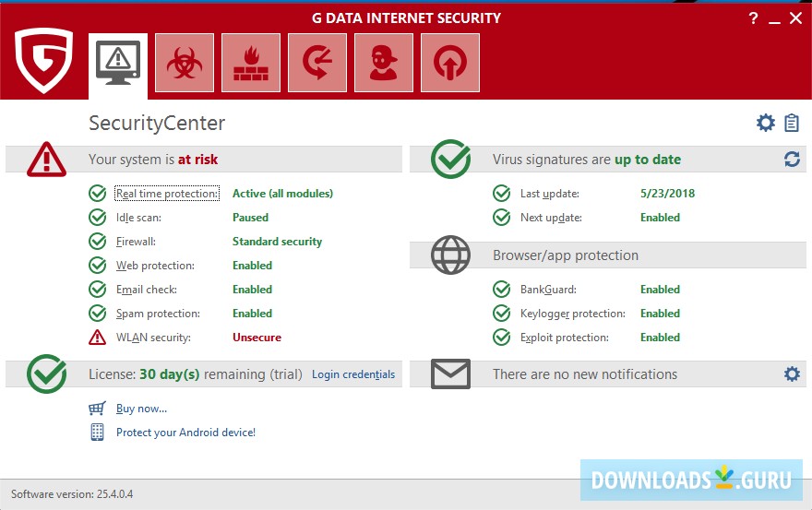Click the envelope notifications icon
Image resolution: width=812 pixels, height=510 pixels.
(450, 374)
